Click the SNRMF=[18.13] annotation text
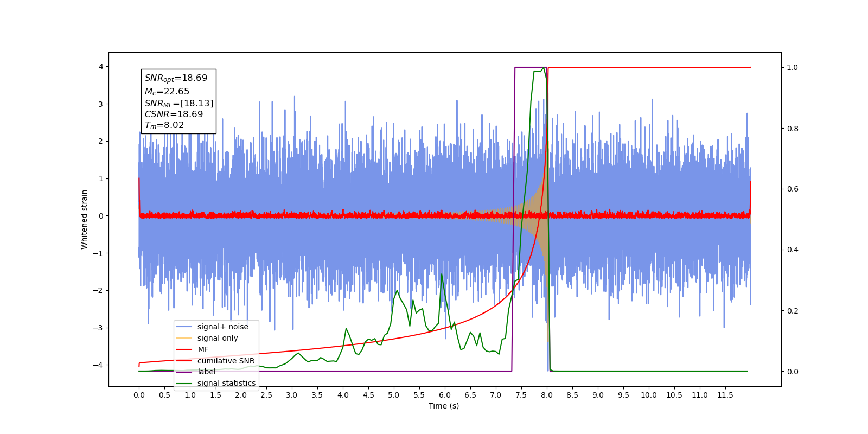 (179, 103)
